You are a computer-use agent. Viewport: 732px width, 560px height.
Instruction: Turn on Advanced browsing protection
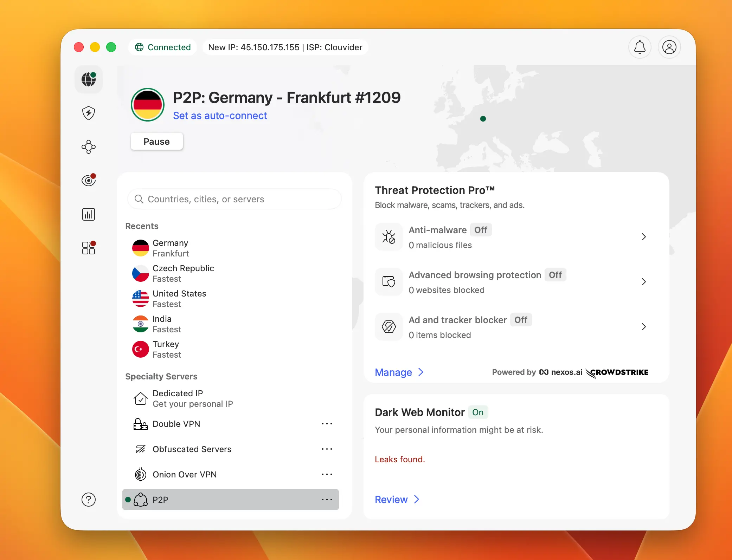pos(555,275)
